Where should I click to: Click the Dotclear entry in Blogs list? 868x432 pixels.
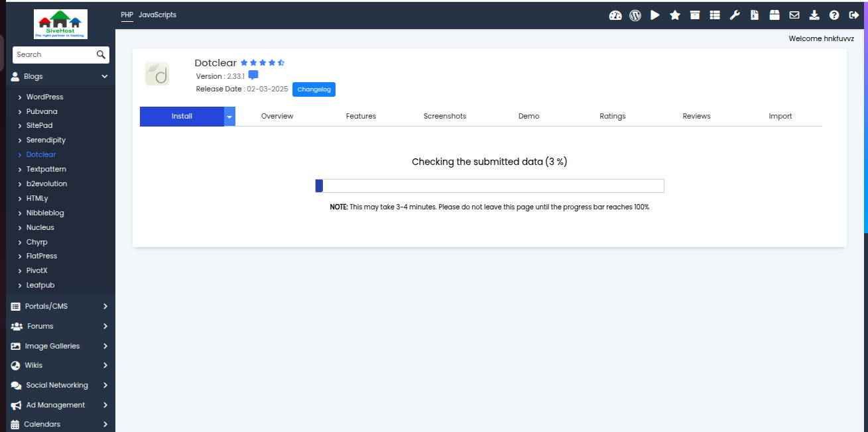(41, 155)
